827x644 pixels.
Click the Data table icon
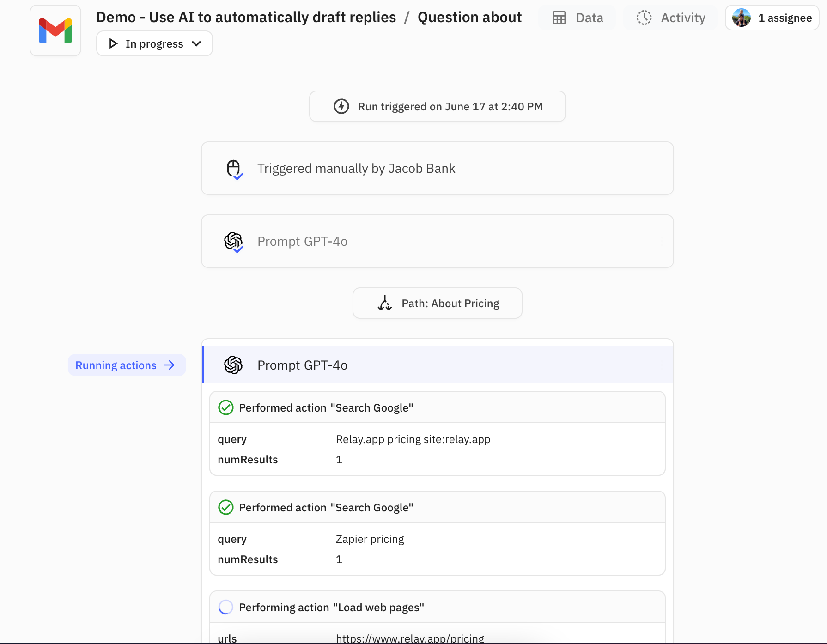tap(559, 18)
